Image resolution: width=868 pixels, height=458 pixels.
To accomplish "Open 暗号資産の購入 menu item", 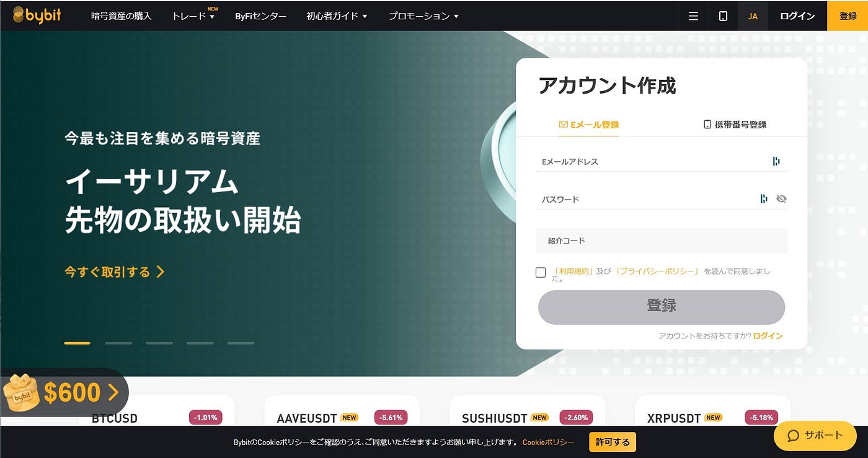I will click(x=121, y=16).
